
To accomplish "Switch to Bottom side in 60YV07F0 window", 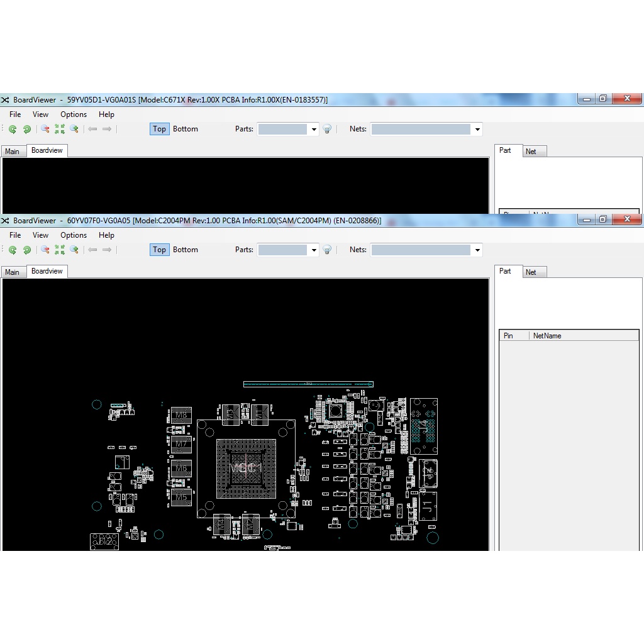I will tap(186, 250).
